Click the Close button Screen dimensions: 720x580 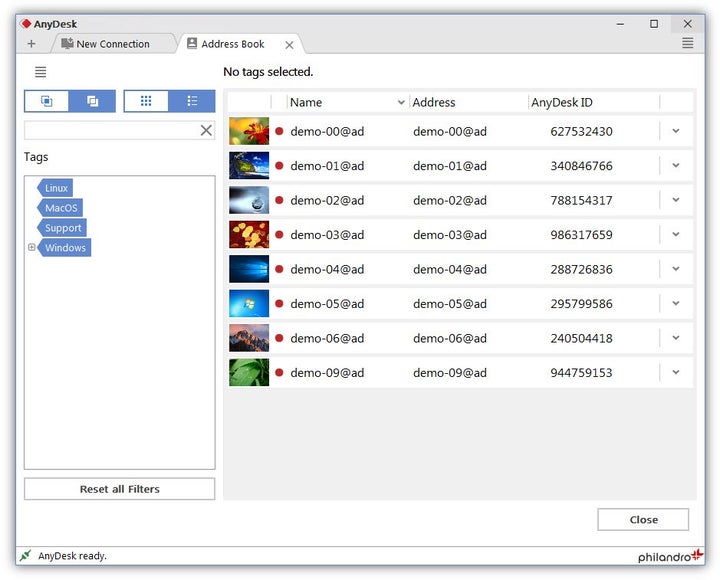[x=643, y=519]
